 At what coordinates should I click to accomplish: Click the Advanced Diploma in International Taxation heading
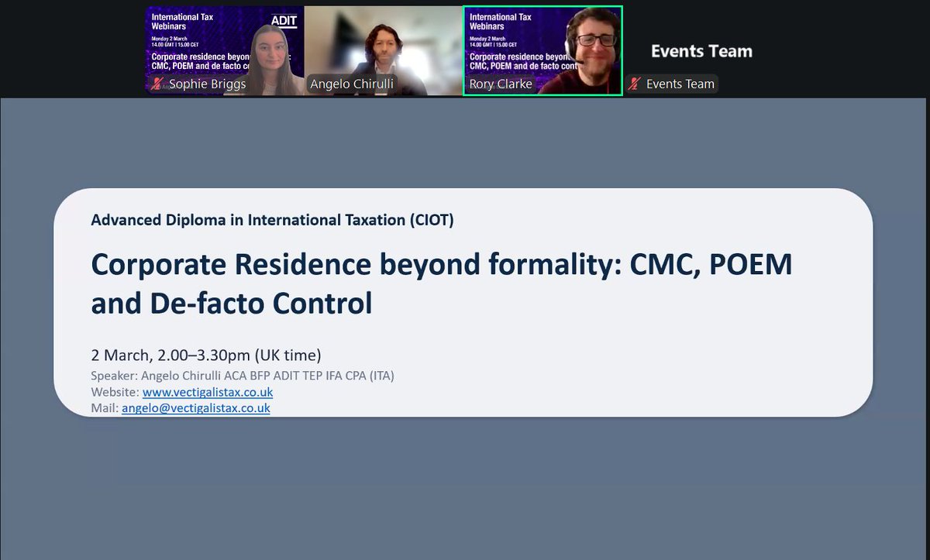tap(272, 220)
